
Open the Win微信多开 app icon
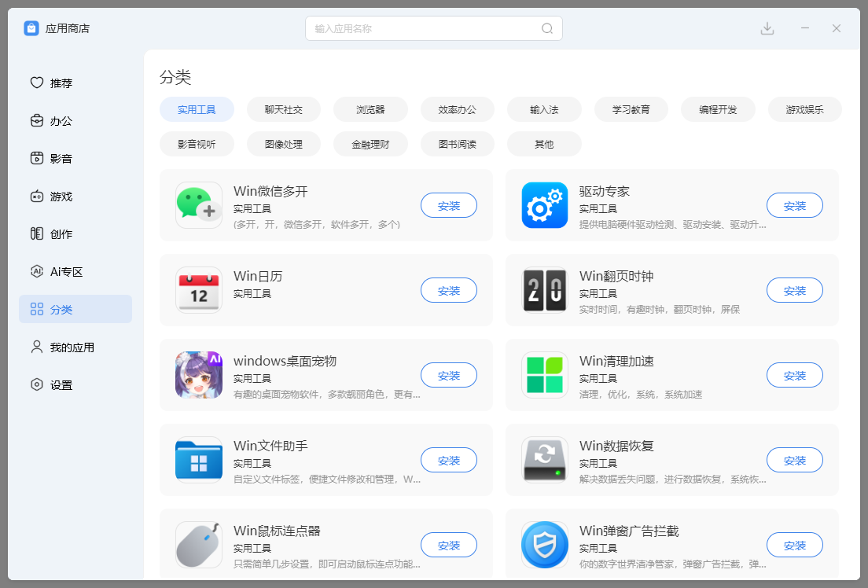coord(198,205)
